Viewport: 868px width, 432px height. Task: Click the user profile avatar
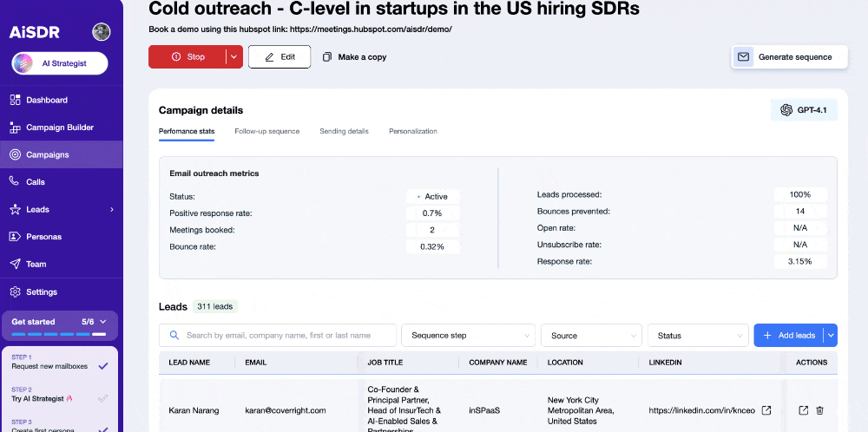[102, 32]
